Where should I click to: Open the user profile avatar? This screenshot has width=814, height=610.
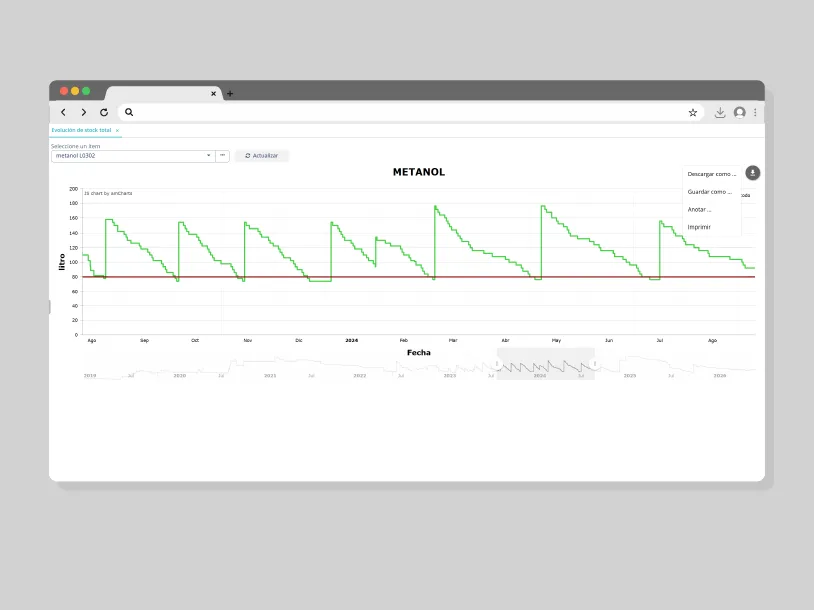[740, 113]
